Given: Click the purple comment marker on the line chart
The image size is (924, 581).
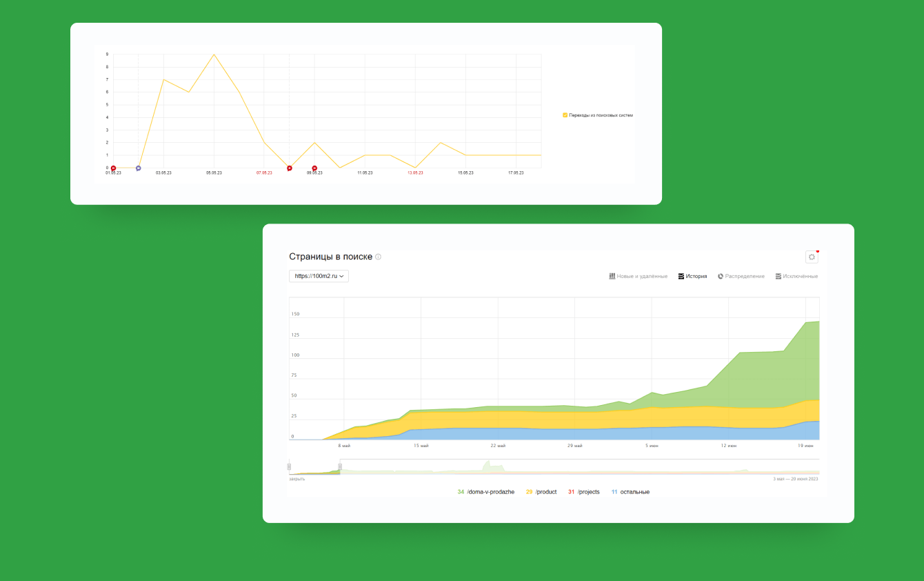Looking at the screenshot, I should pyautogui.click(x=139, y=168).
